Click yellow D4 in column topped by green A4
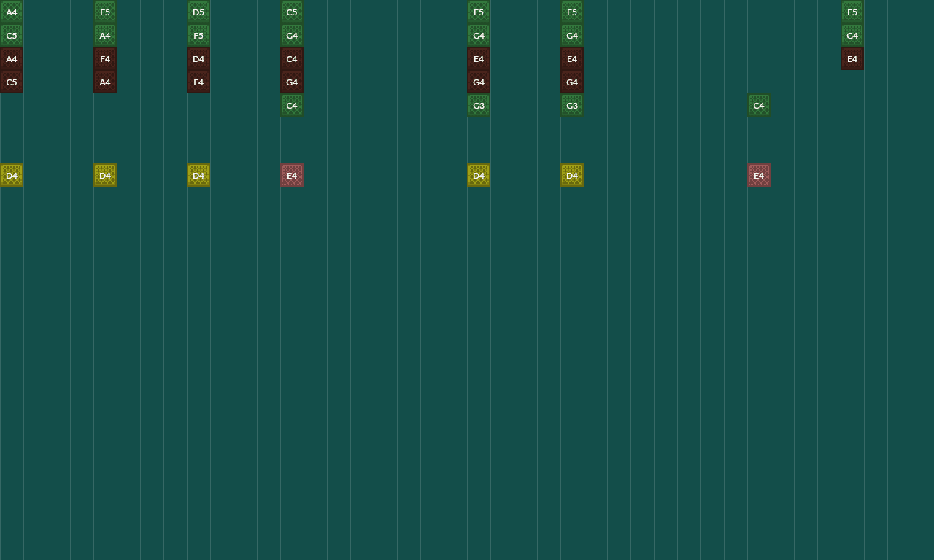 point(12,175)
